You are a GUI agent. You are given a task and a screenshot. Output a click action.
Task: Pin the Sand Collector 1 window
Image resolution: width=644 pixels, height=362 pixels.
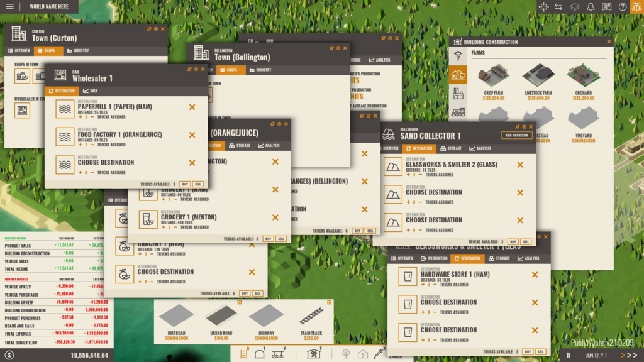click(x=518, y=127)
